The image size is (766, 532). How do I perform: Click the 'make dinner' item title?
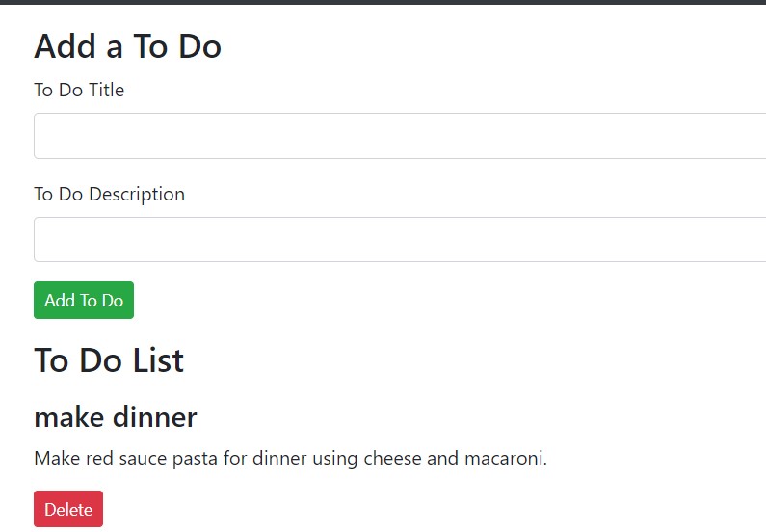(x=116, y=417)
